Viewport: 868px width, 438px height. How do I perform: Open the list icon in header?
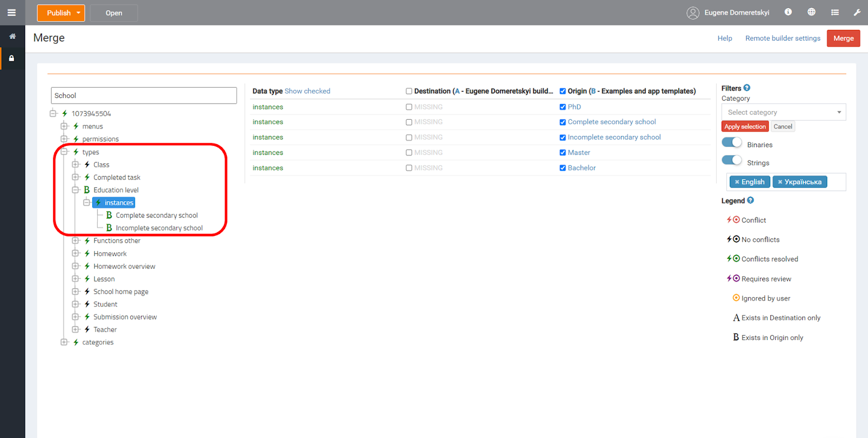pos(835,12)
